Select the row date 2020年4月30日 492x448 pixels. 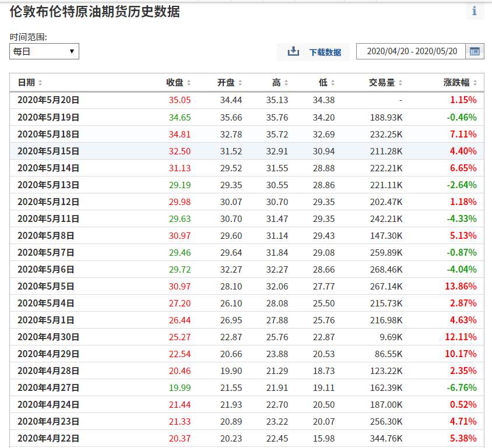point(48,337)
